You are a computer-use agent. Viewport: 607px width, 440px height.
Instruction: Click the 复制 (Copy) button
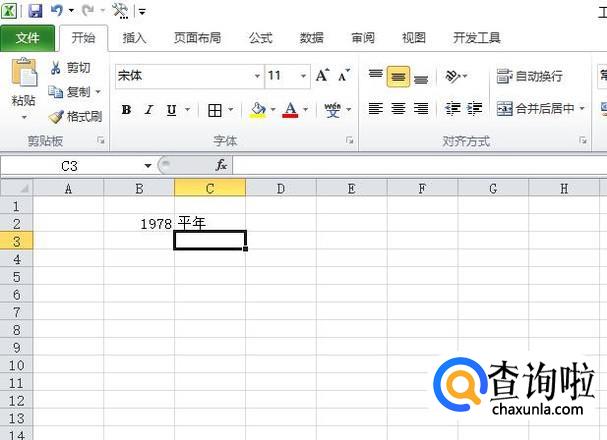[70, 92]
